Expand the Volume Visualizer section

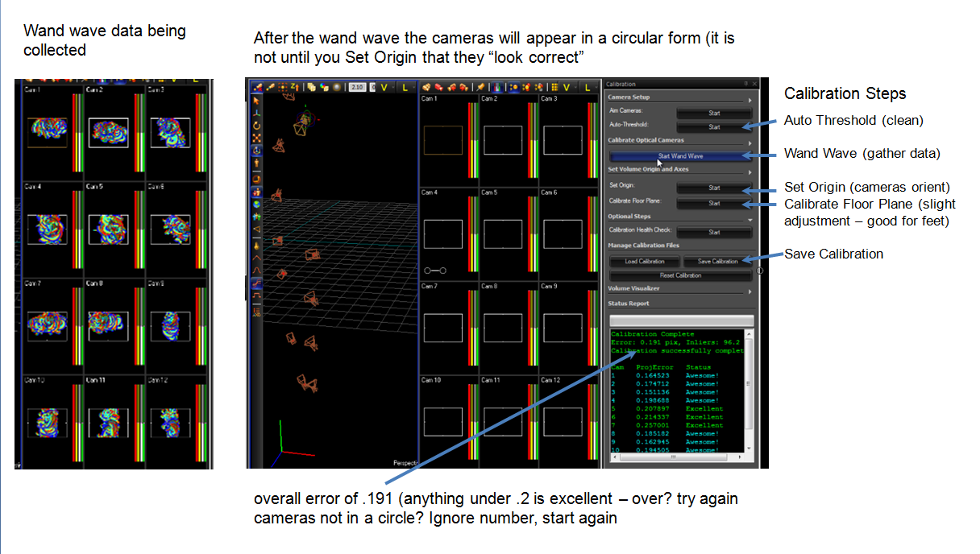[x=750, y=290]
